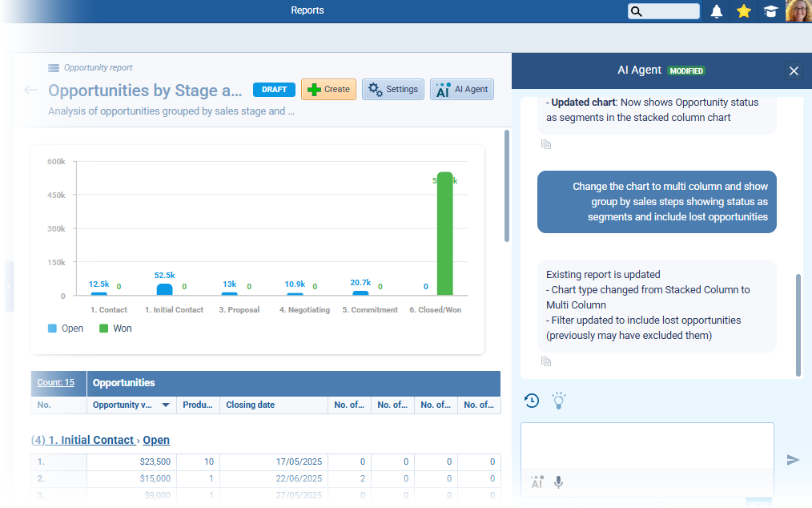The image size is (812, 508).
Task: Click the user profile avatar
Action: (798, 11)
